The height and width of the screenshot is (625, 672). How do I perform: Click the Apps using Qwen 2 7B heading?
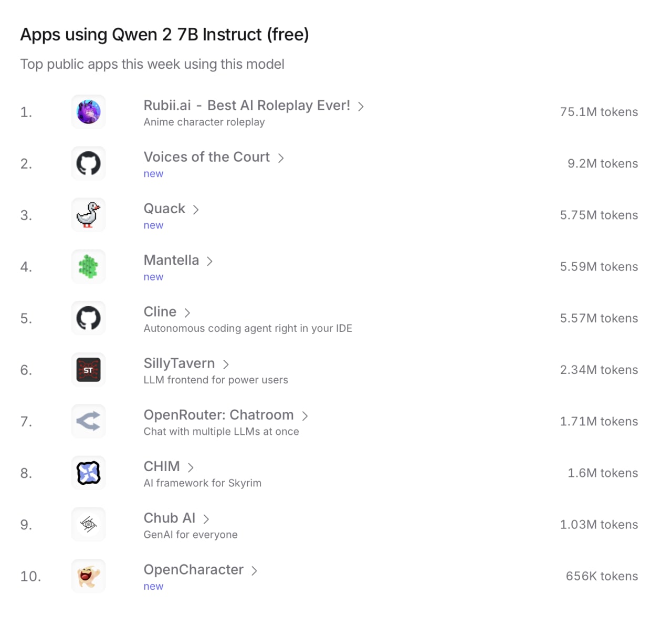(164, 34)
